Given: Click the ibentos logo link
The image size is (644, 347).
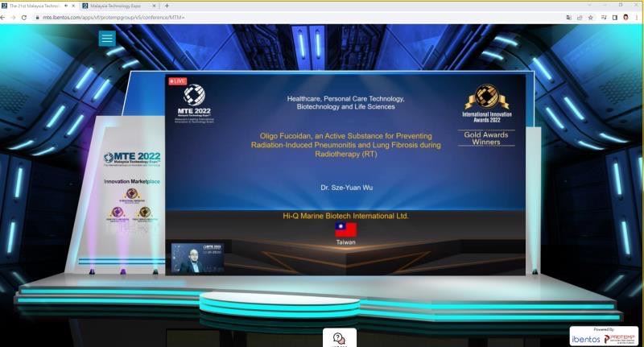Looking at the screenshot, I should tap(585, 338).
